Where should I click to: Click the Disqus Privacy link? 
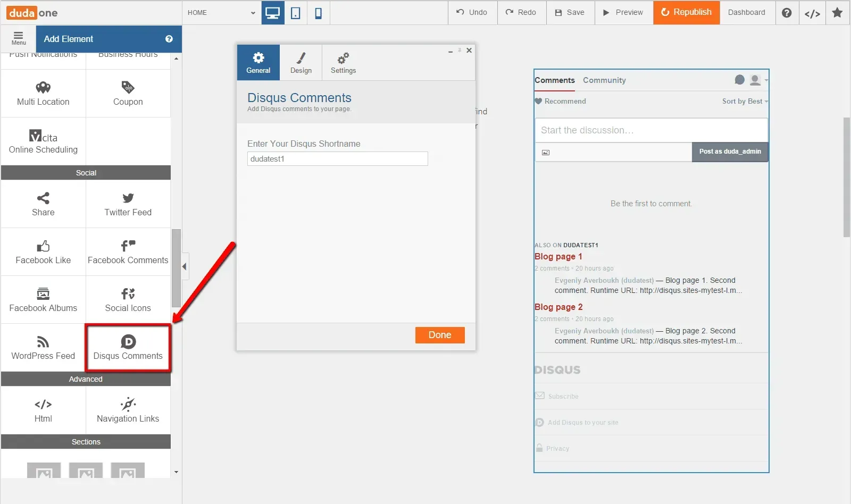click(x=553, y=448)
